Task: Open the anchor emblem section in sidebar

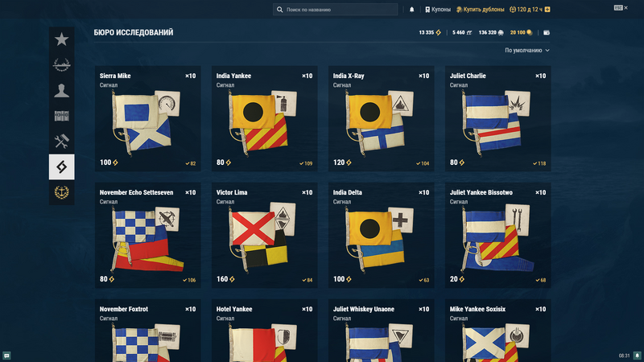Action: coord(62,192)
